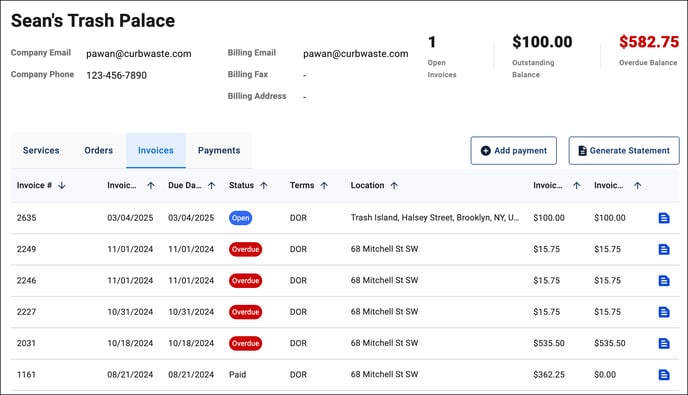This screenshot has width=688, height=395.
Task: View document icon for invoice 2031
Action: click(664, 343)
